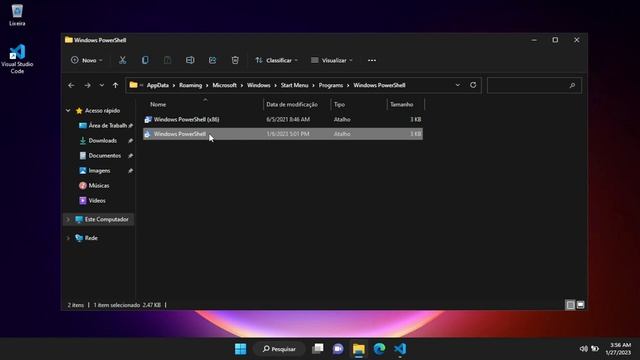
Task: Click Windows in the address path
Action: point(259,85)
